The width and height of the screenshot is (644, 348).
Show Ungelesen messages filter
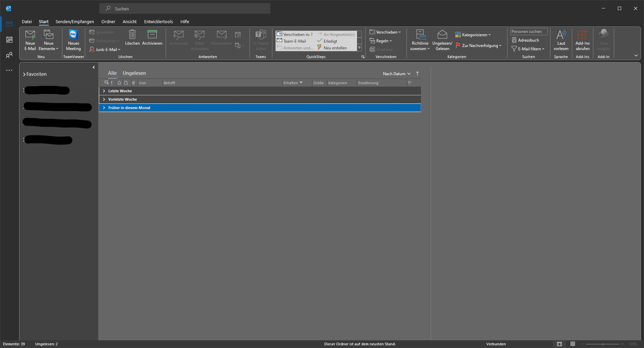(134, 73)
